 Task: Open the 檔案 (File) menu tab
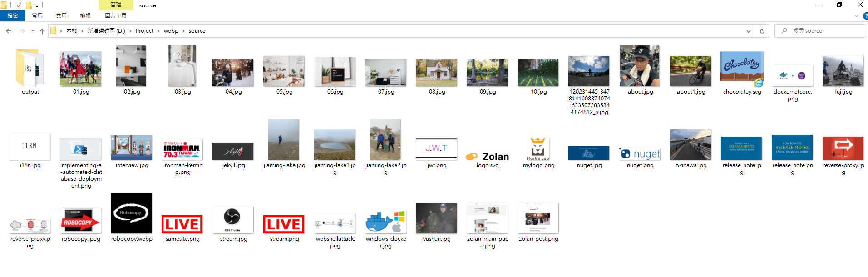(x=13, y=16)
